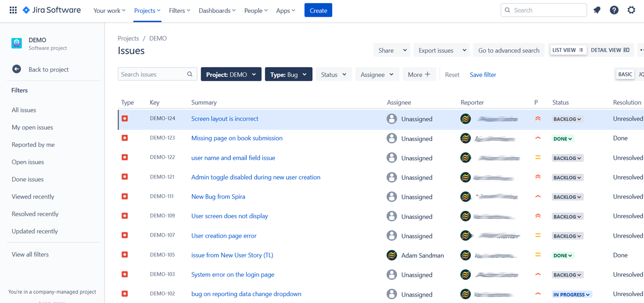Image resolution: width=644 pixels, height=303 pixels.
Task: Open the Dashboards menu
Action: click(x=217, y=11)
